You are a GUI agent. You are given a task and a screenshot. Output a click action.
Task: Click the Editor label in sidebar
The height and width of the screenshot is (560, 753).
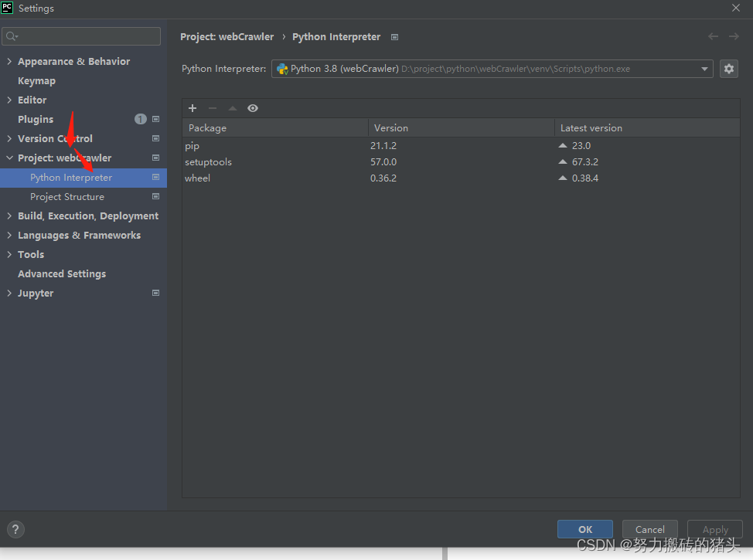32,100
